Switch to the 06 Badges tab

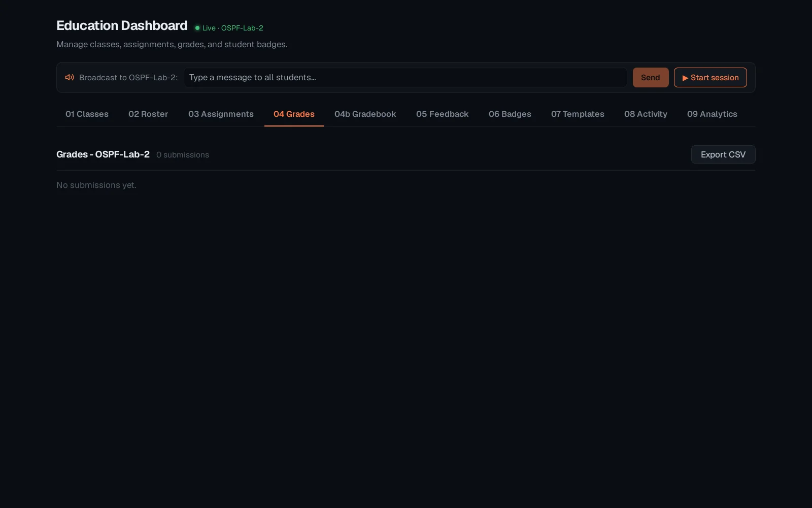pos(510,114)
